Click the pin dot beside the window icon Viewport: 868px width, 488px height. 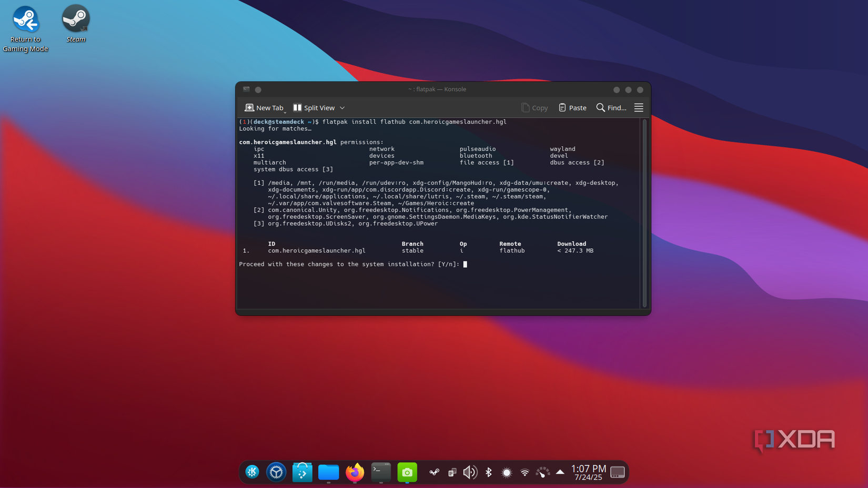[258, 90]
